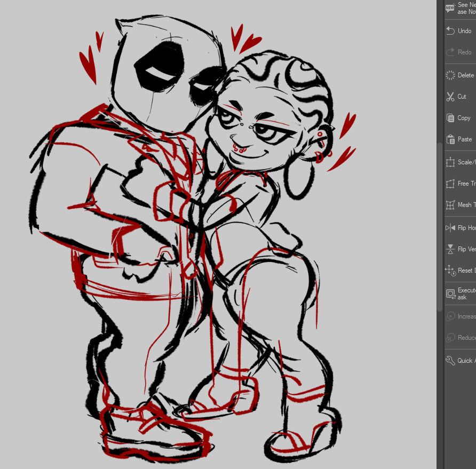Flip the canvas vertically
The image size is (476, 469).
click(x=450, y=249)
